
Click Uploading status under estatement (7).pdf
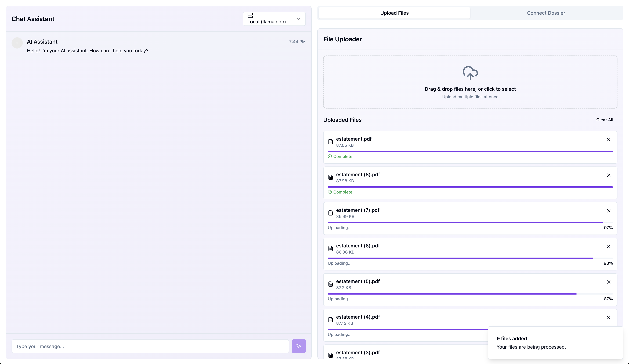(x=339, y=228)
